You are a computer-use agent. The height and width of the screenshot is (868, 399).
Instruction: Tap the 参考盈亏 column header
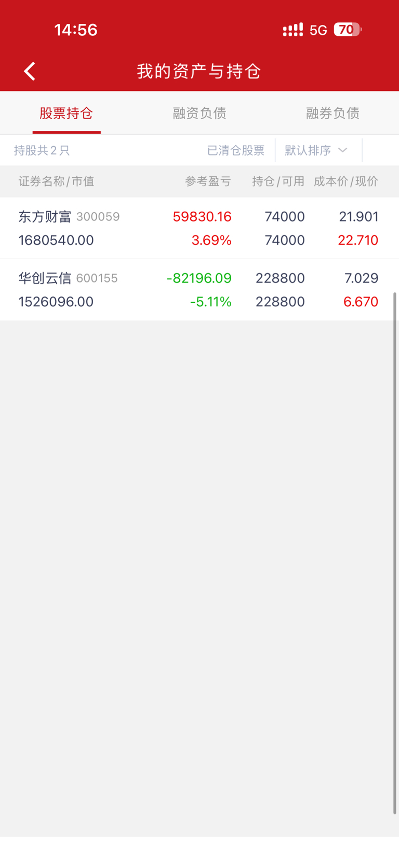pyautogui.click(x=208, y=182)
